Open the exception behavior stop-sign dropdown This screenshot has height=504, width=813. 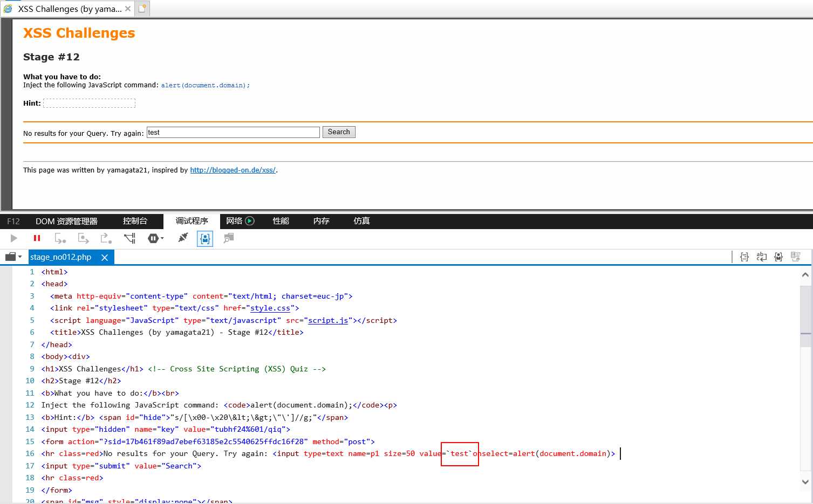pyautogui.click(x=155, y=238)
